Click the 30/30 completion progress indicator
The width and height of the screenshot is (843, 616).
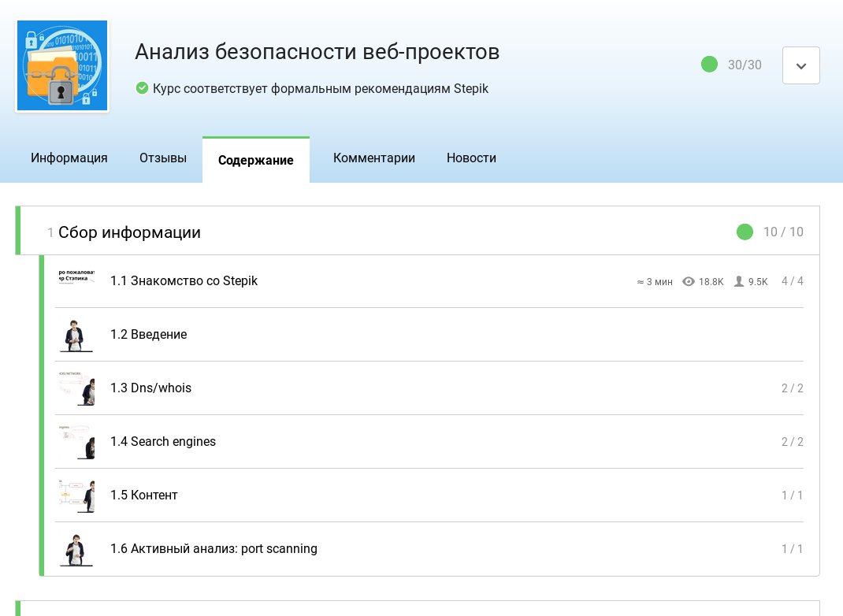click(x=745, y=65)
